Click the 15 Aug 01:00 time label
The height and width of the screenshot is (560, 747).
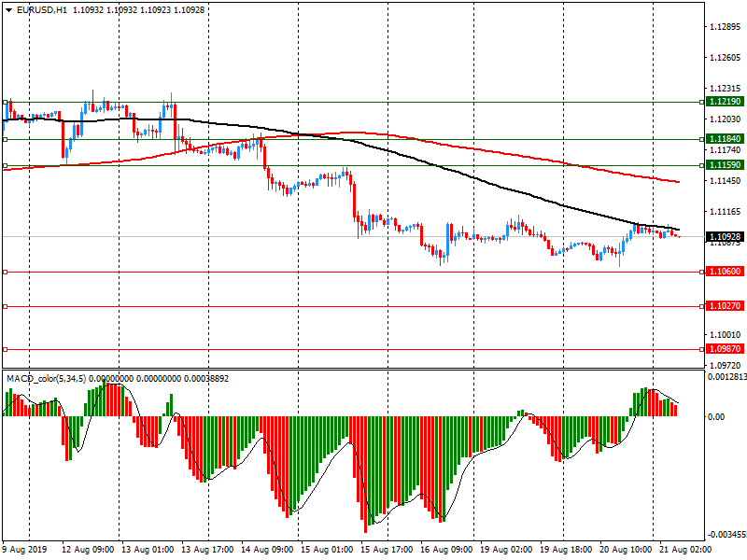(x=327, y=550)
